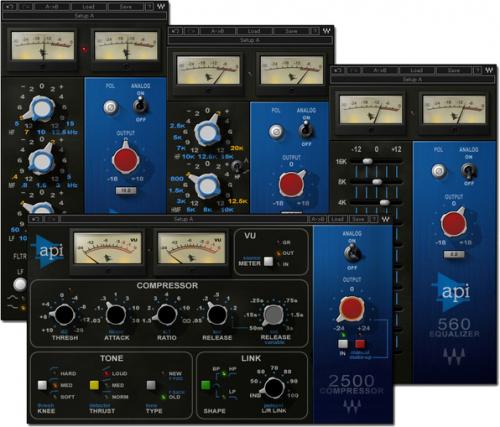Click the Setup A bar in the 560 Equalizer
Viewport: 500px width, 427px height.
tap(413, 79)
